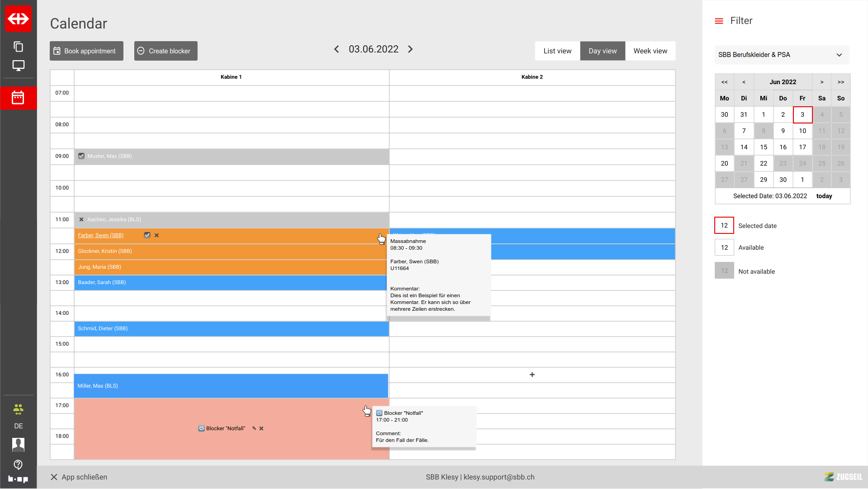The height and width of the screenshot is (489, 868).
Task: Cancel Aachen, Jessika appointment X mark
Action: coord(81,219)
